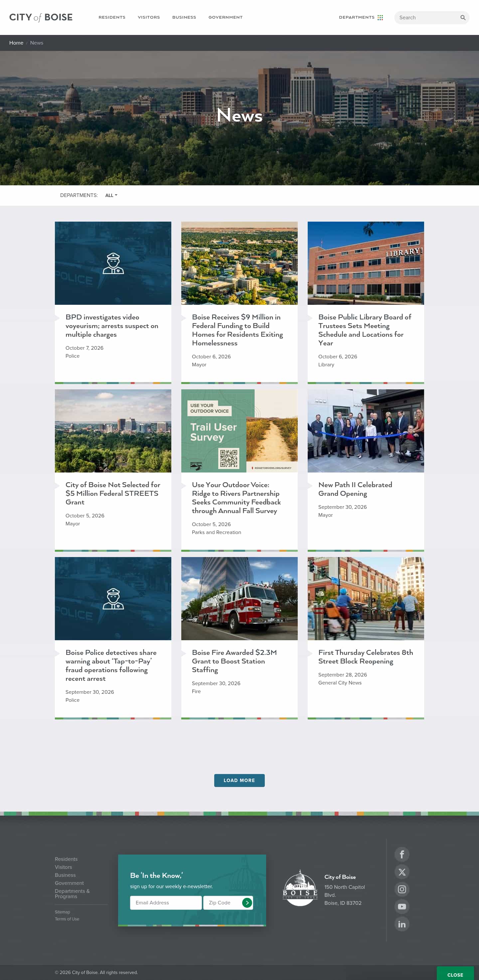Open the Departments menu label
479x980 pixels.
357,18
